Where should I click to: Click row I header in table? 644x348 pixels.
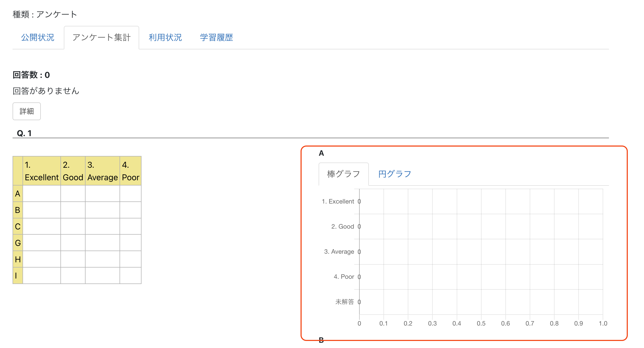click(18, 276)
